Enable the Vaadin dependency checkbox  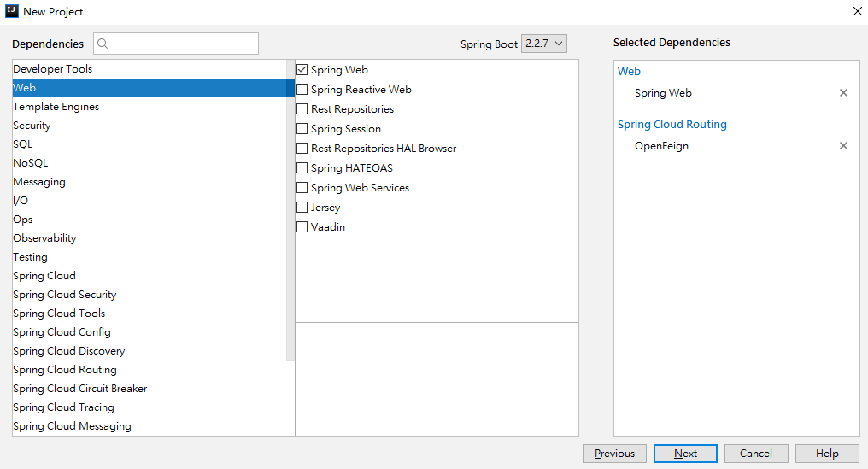tap(302, 227)
